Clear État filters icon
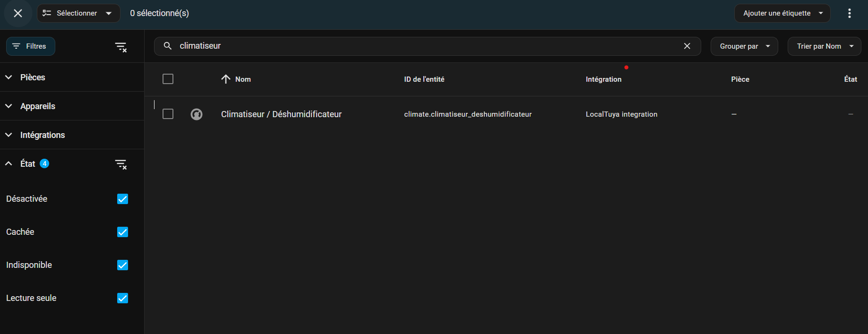 [121, 164]
